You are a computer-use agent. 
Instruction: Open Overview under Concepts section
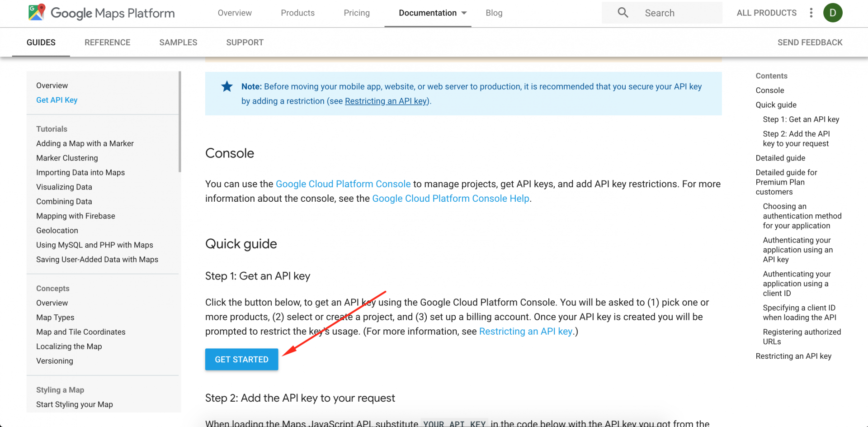click(x=52, y=303)
